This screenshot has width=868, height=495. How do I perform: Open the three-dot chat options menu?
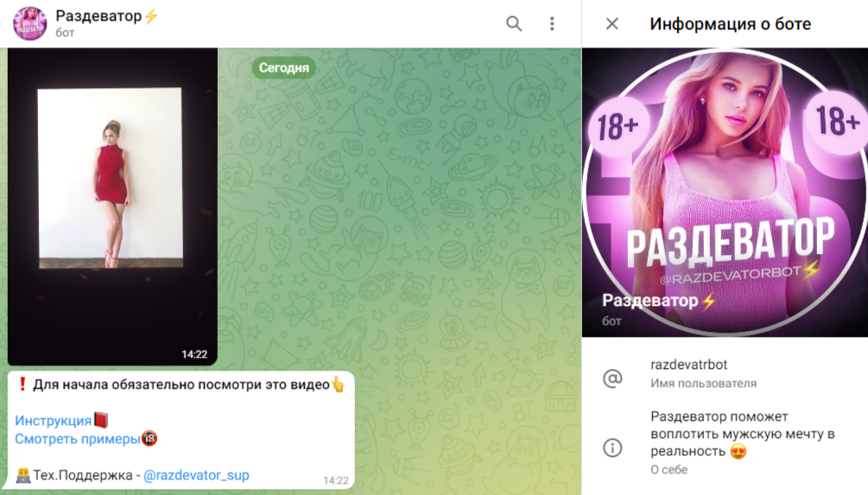(x=552, y=23)
